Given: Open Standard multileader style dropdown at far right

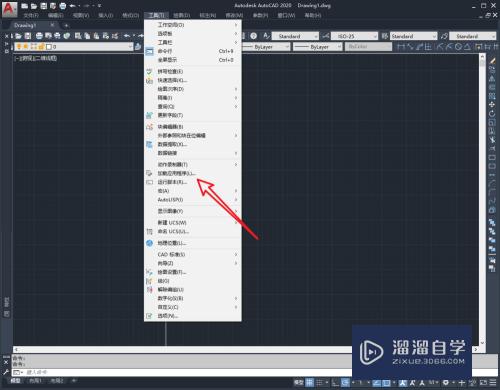Looking at the screenshot, I should pos(493,36).
